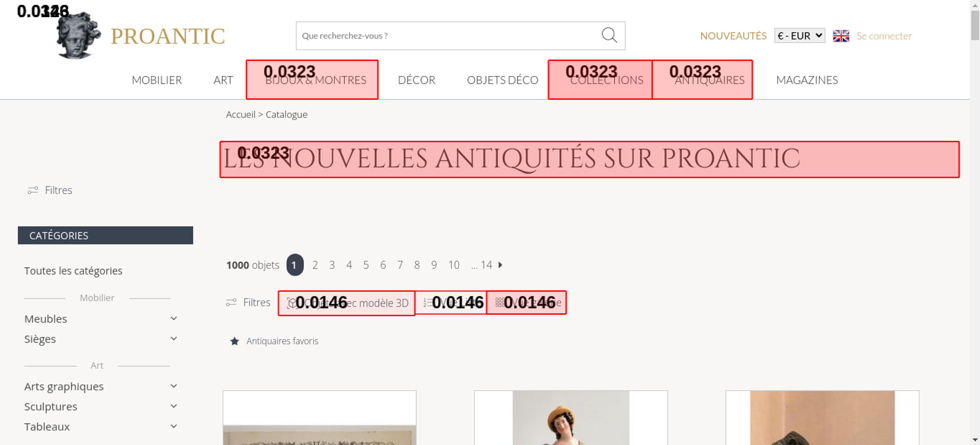Click the star icon beside Antiquaires favoris
This screenshot has width=980, height=445.
(x=235, y=341)
